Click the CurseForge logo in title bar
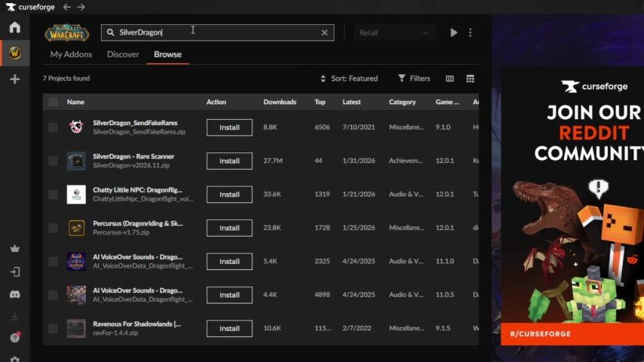Viewport: 644px width, 362px height. [x=30, y=7]
